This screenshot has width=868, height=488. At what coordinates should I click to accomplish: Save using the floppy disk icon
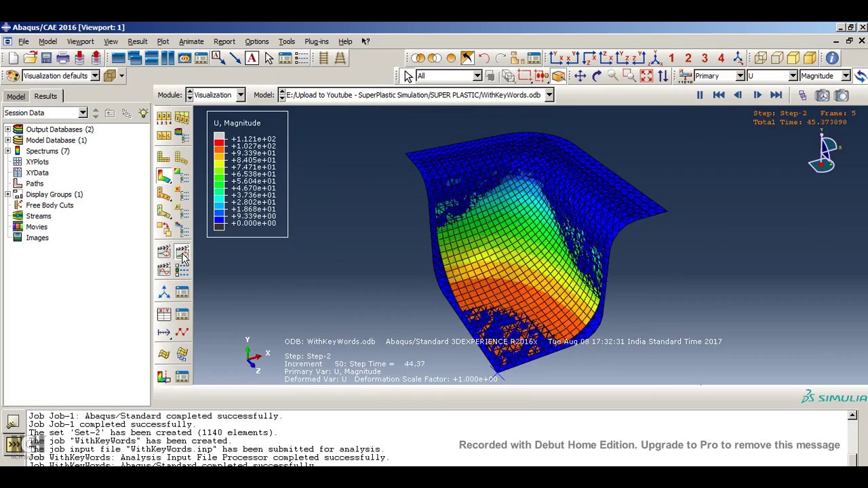point(46,58)
